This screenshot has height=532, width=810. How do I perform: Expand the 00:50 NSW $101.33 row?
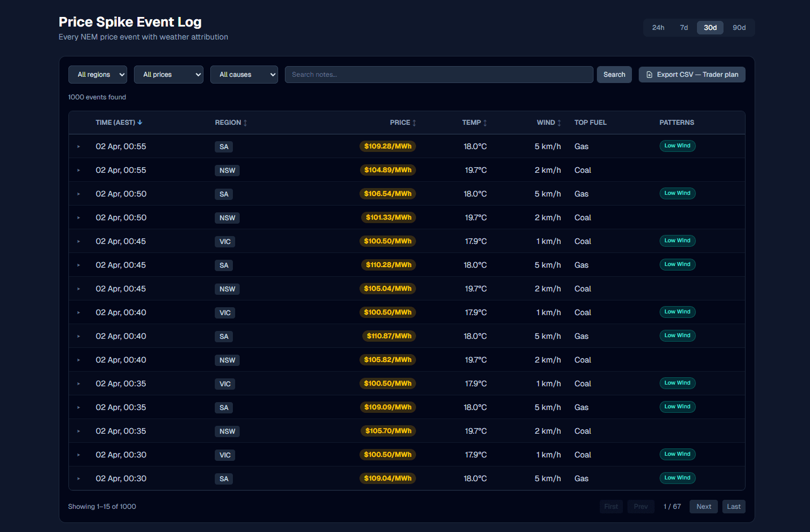pyautogui.click(x=79, y=218)
